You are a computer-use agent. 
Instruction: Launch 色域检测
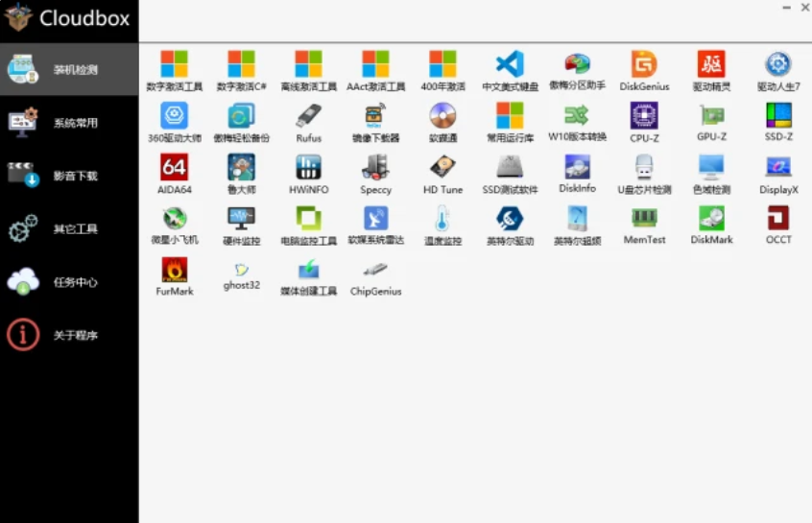(711, 175)
